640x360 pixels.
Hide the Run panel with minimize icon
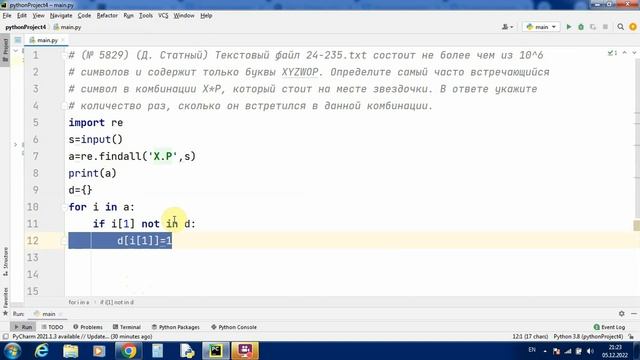(633, 313)
